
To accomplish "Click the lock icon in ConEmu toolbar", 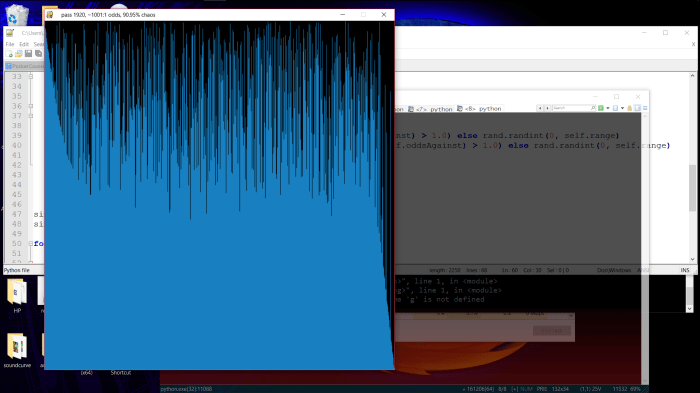I will [x=630, y=108].
